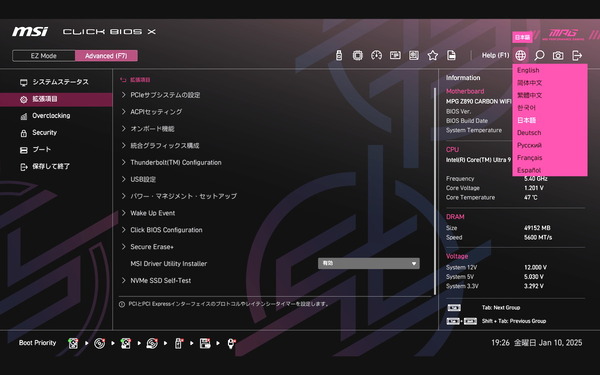The height and width of the screenshot is (375, 600).
Task: Click Help (F1)
Action: (495, 55)
